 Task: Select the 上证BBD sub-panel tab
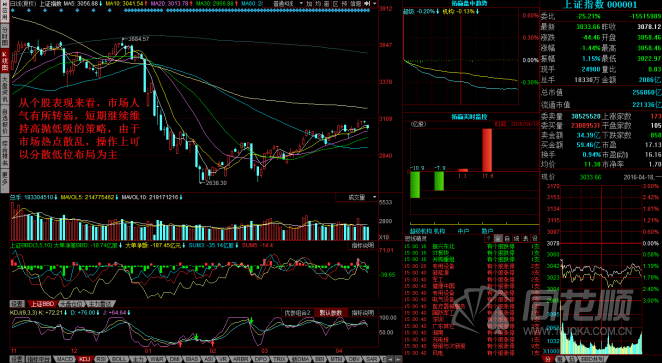click(42, 304)
